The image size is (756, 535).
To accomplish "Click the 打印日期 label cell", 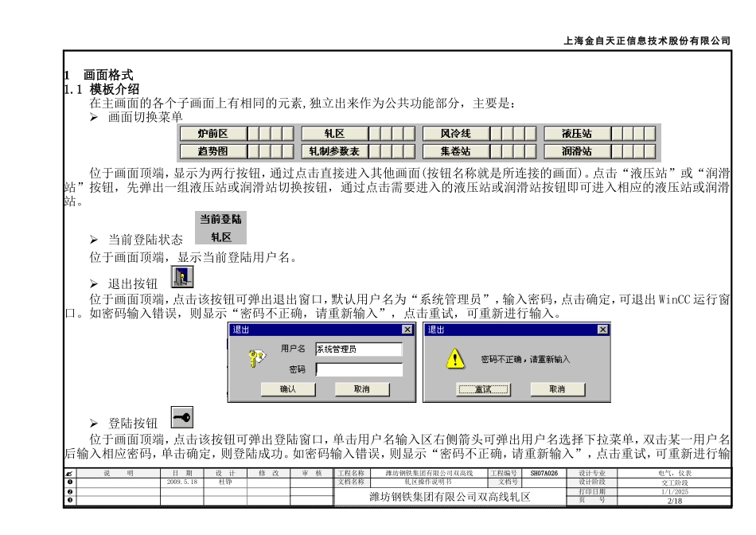I will coord(591,491).
